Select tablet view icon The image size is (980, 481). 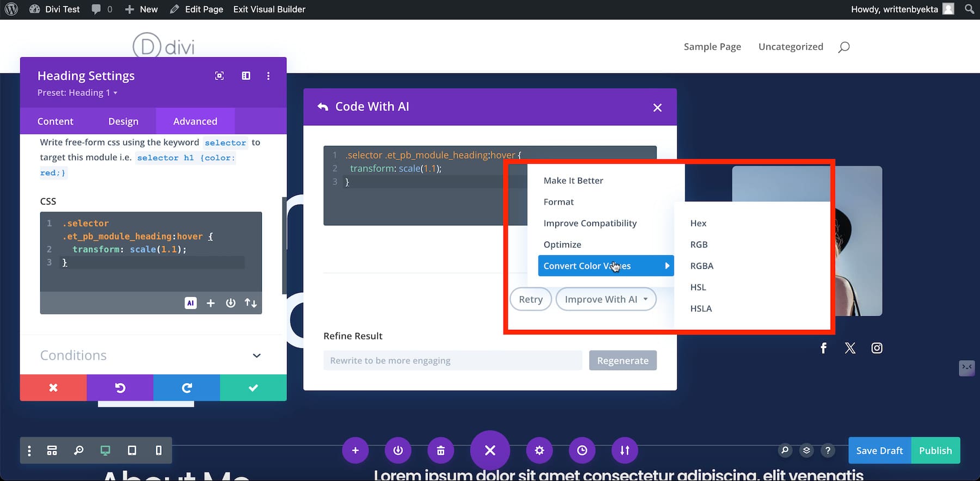(x=132, y=451)
